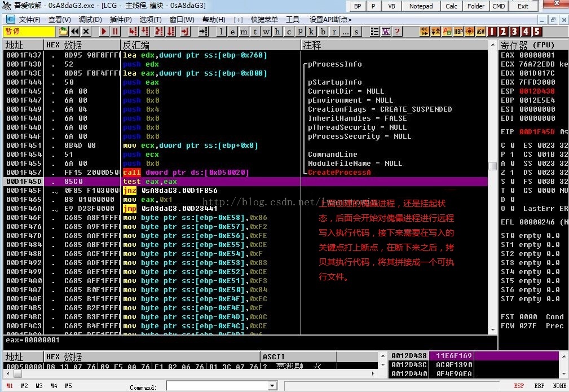Open the 快捷菜单 menu
This screenshot has height=392, width=569.
click(264, 19)
